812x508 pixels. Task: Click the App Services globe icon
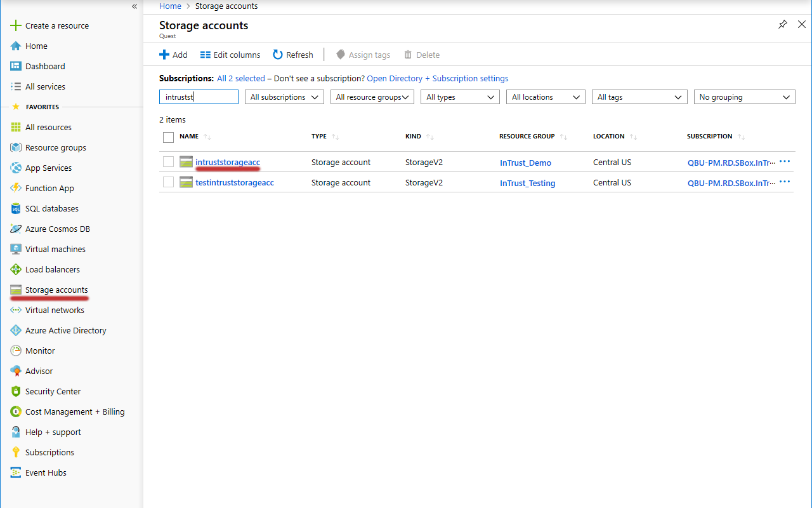(16, 168)
